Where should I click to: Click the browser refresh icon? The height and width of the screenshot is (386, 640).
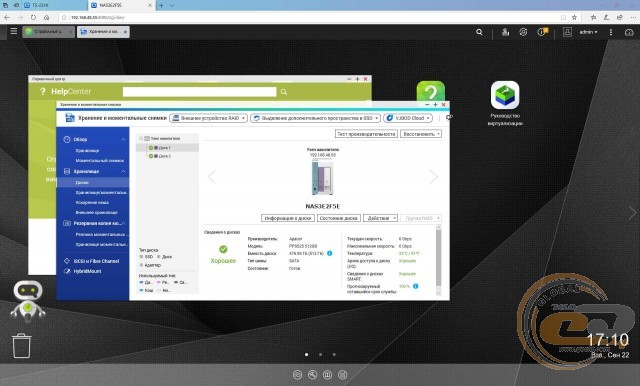point(33,18)
